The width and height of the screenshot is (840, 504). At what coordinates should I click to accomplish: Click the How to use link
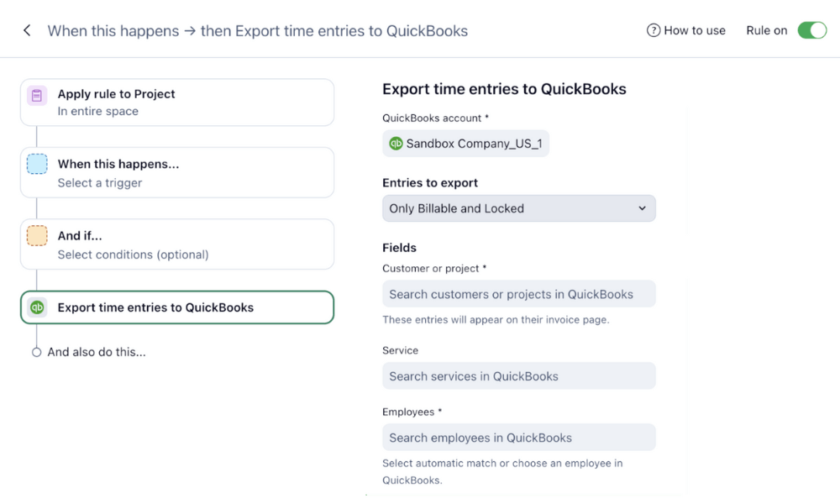pos(694,30)
